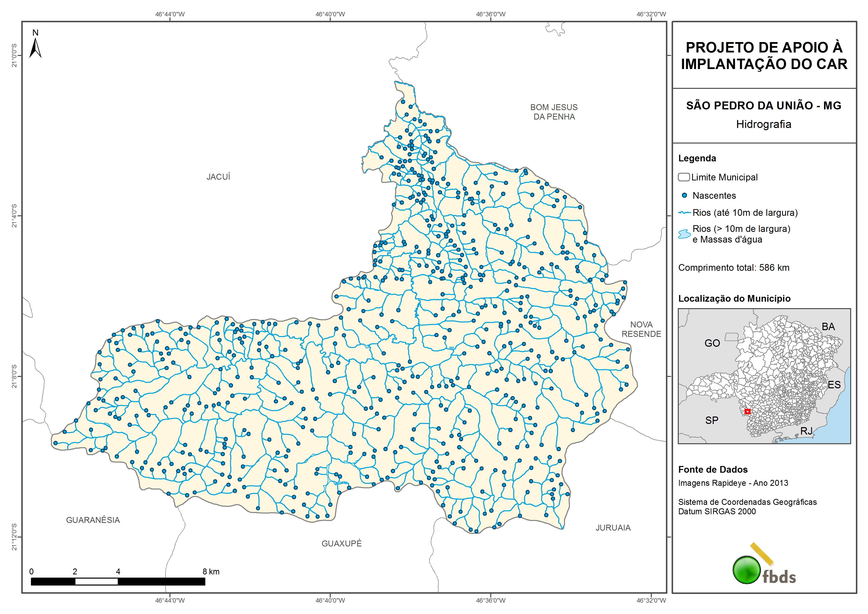The image size is (868, 614).
Task: Click the thin-rivers blue line legend symbol
Action: coord(684,213)
